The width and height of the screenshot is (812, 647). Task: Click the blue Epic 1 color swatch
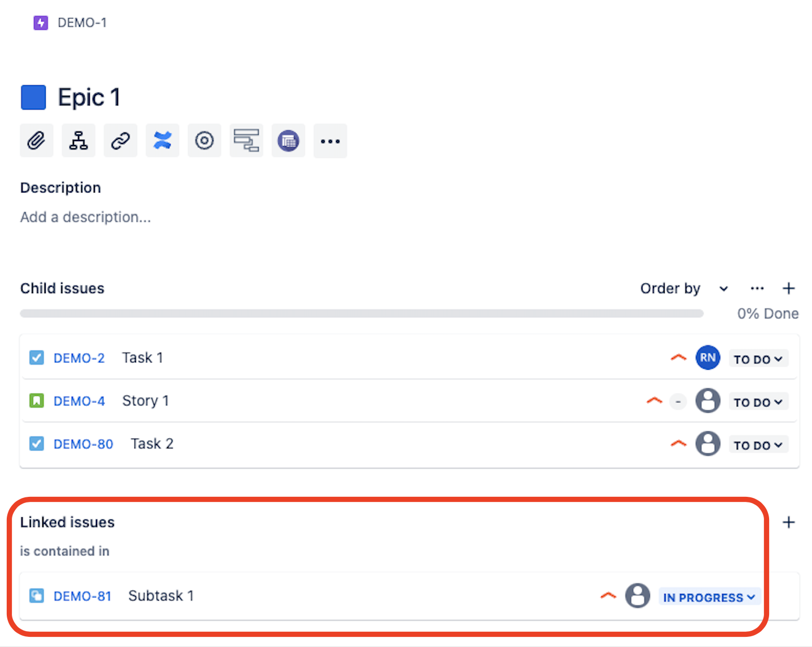tap(33, 97)
